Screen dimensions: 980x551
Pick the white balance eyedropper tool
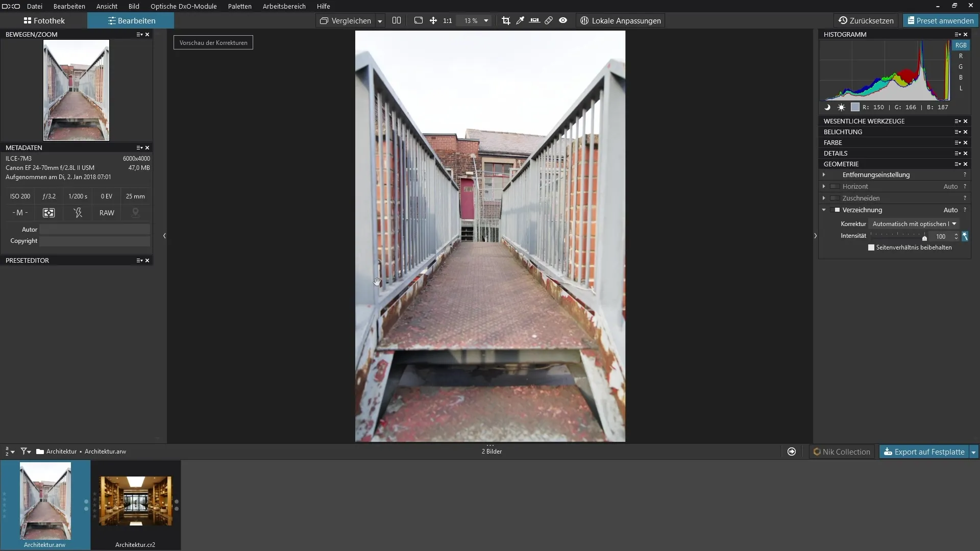(x=520, y=20)
